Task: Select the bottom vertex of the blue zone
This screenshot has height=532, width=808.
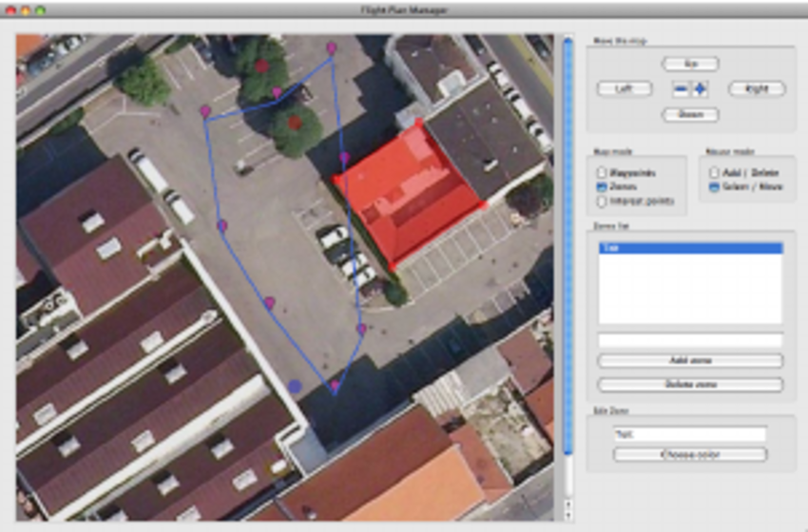Action: pyautogui.click(x=335, y=386)
